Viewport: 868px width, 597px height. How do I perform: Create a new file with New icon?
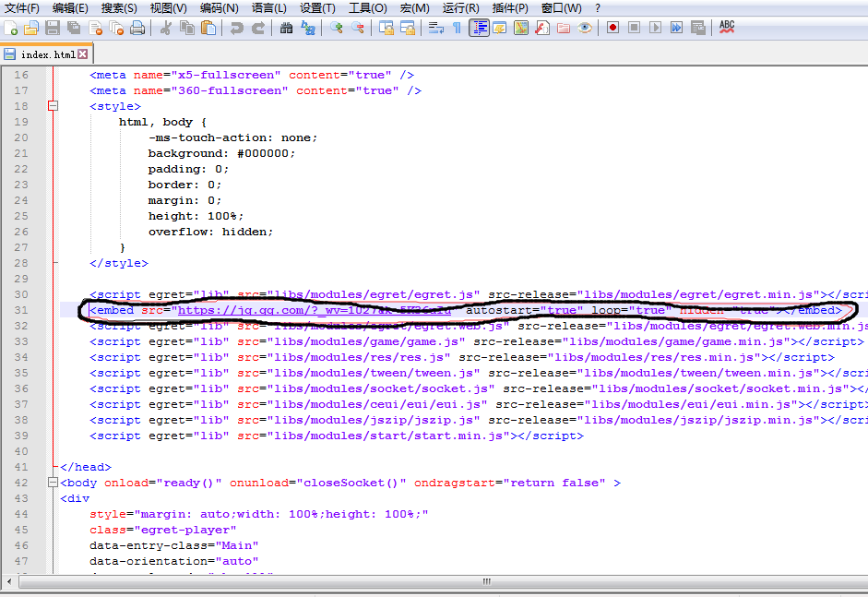click(10, 28)
